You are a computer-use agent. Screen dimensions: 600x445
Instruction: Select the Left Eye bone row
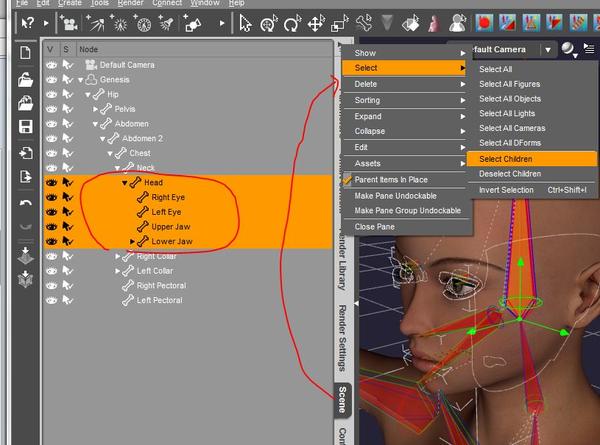click(x=188, y=212)
